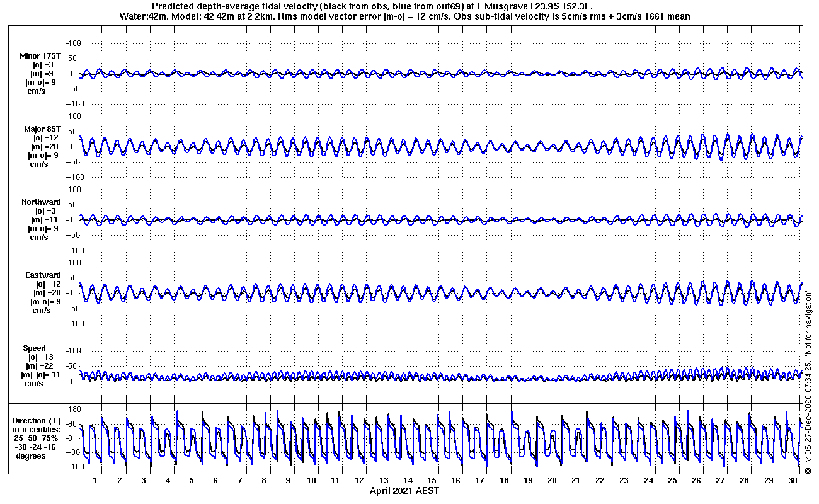Screen dimensions: 819x504
Task: Click day 27 on the date axis
Action: tap(721, 480)
